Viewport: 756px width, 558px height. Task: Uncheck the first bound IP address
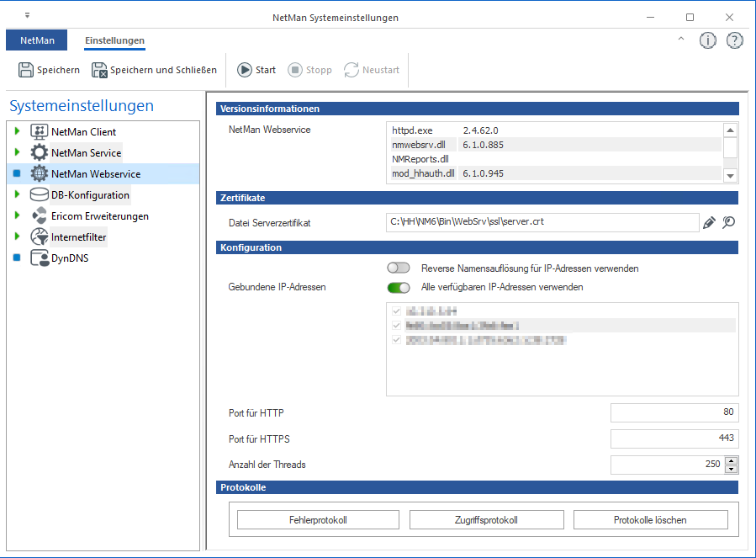(x=396, y=311)
